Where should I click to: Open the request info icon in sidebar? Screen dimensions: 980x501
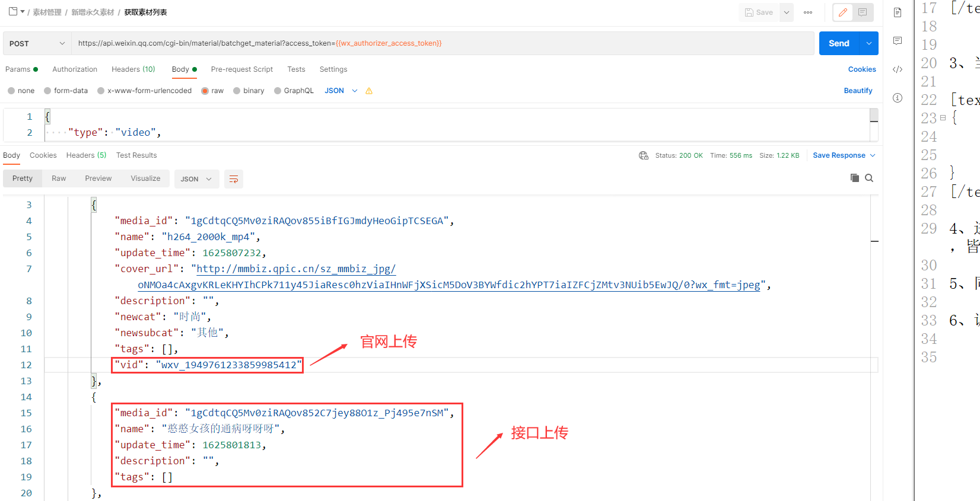pyautogui.click(x=898, y=98)
